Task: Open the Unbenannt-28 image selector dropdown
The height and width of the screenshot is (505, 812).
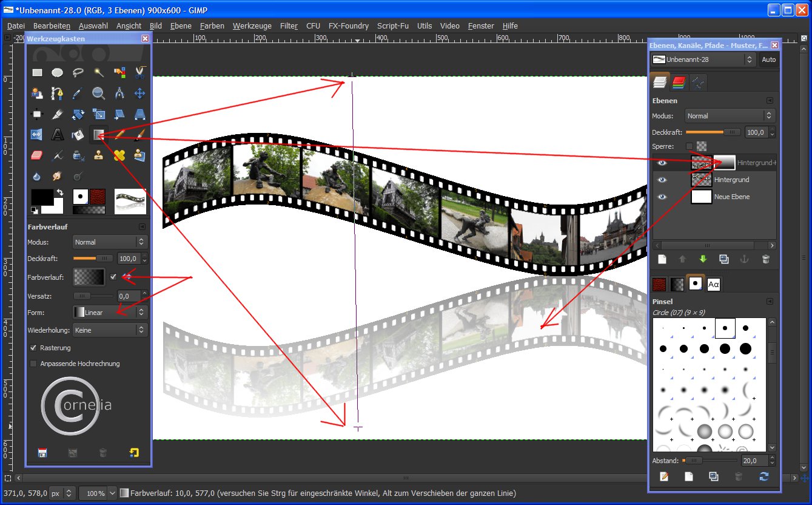Action: pos(703,59)
